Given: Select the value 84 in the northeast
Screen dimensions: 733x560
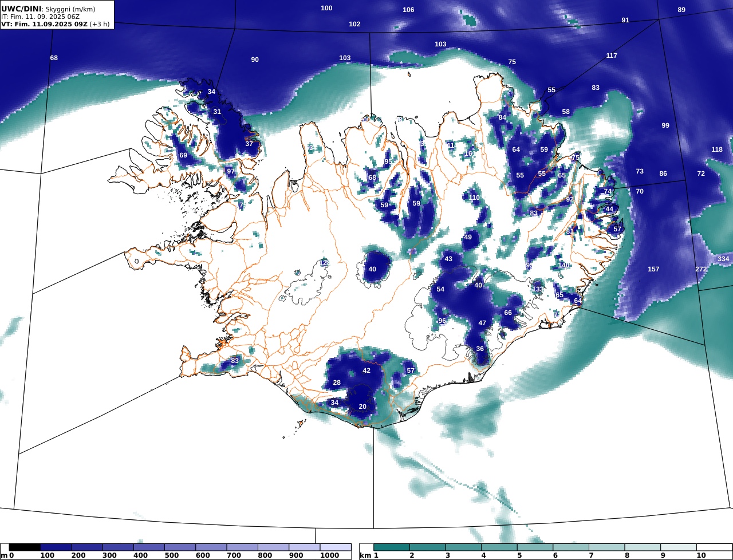Looking at the screenshot, I should [x=502, y=117].
